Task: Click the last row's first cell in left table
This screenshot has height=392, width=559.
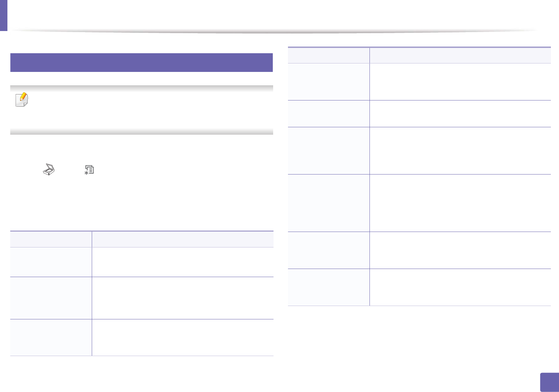Action: (x=51, y=337)
